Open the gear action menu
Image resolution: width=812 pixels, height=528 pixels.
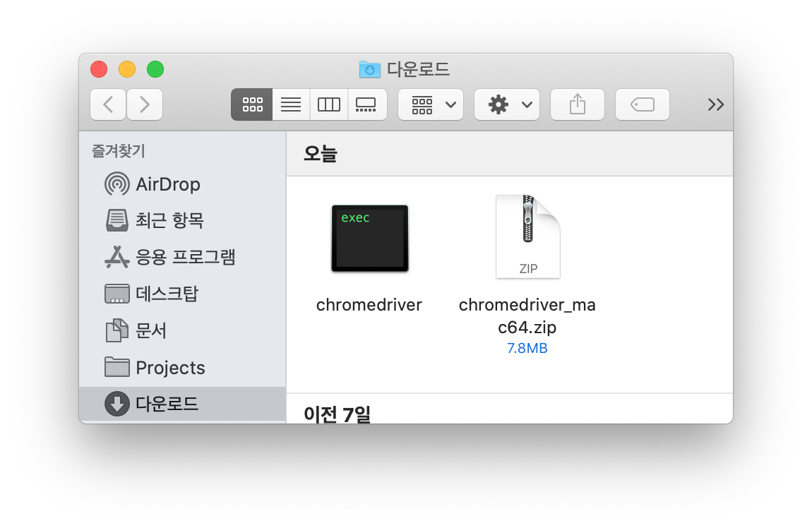(x=507, y=104)
